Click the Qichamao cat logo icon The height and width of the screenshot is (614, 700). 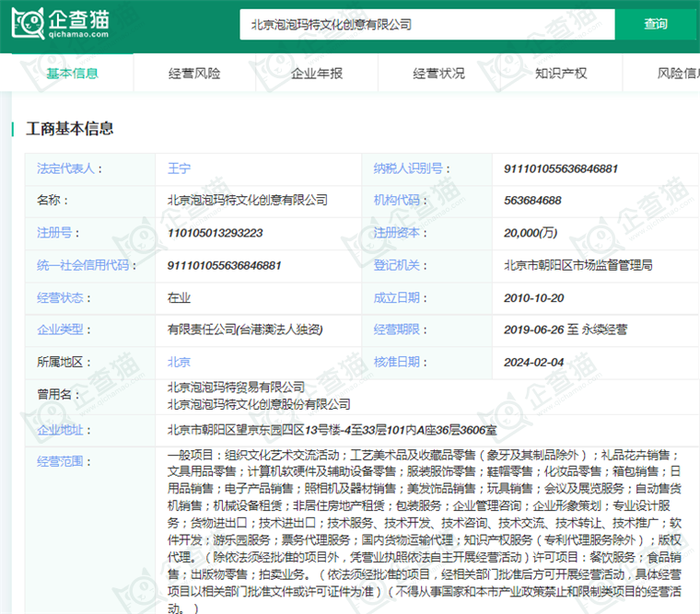point(28,23)
